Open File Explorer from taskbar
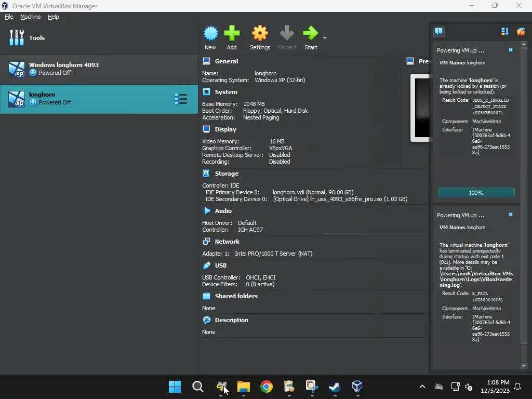532x399 pixels. point(244,387)
